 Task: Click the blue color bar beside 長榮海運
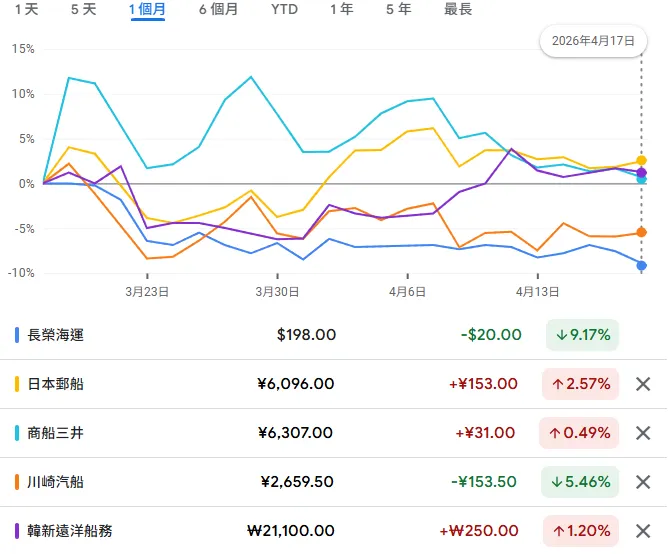tap(17, 335)
